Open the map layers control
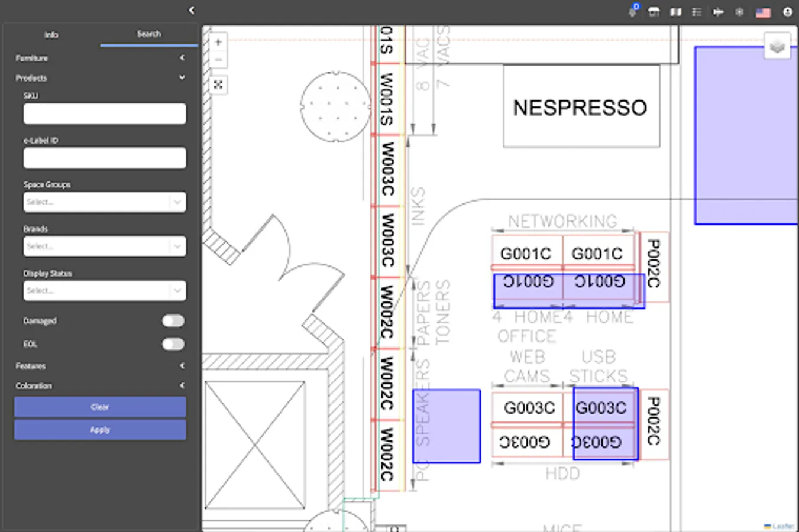This screenshot has height=532, width=799. coord(777,46)
